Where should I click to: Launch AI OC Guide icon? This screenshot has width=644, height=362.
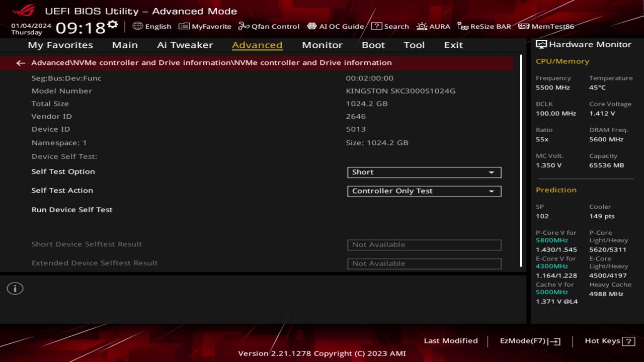click(312, 26)
